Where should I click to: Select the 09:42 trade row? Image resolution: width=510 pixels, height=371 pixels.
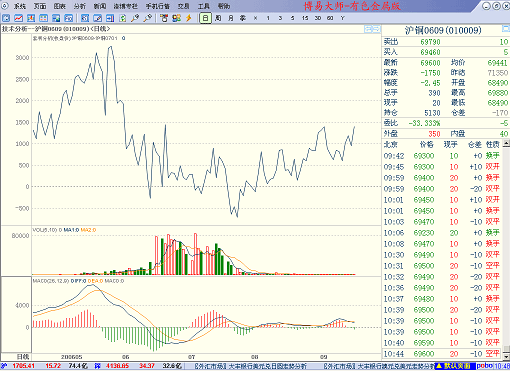[x=442, y=156]
